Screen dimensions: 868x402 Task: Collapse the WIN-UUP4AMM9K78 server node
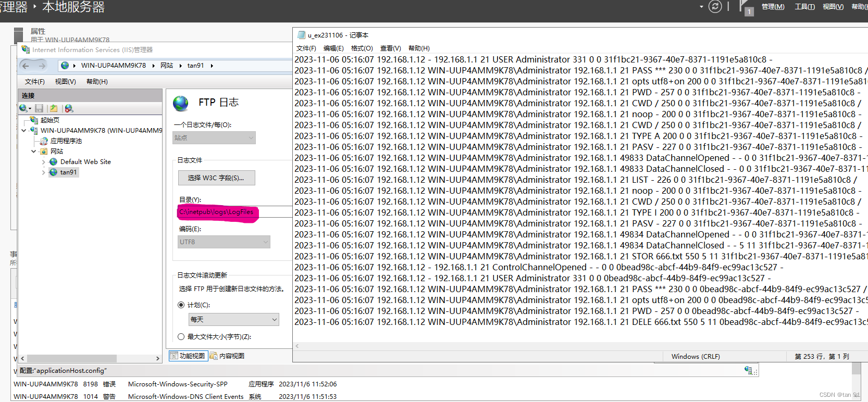[24, 130]
